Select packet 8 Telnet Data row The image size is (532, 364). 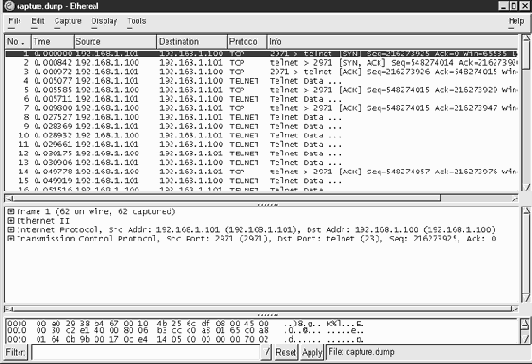coord(262,117)
